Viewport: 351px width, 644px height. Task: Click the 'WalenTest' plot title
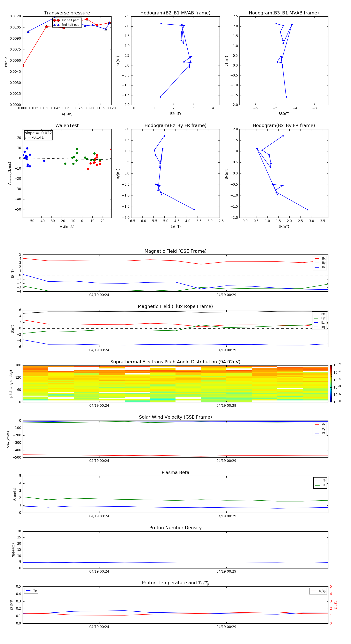point(67,125)
